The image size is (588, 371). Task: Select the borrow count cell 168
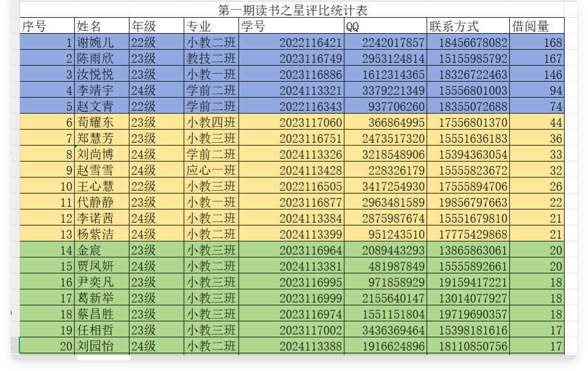[537, 42]
